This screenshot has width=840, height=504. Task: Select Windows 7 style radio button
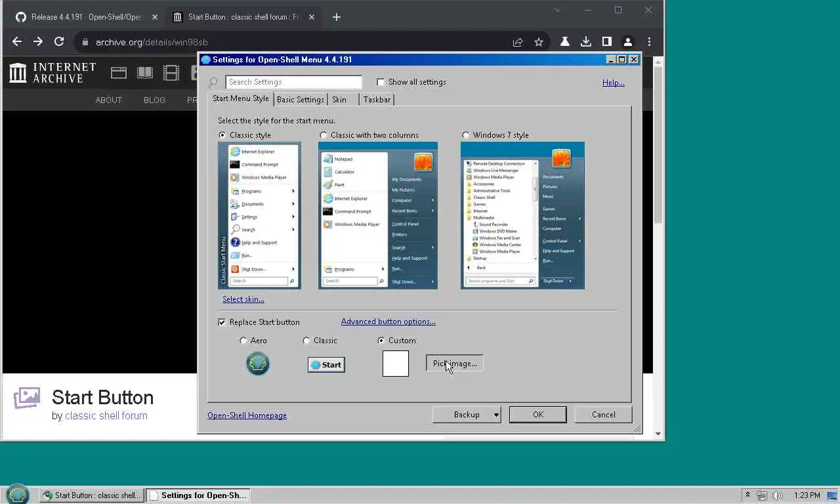pyautogui.click(x=465, y=135)
